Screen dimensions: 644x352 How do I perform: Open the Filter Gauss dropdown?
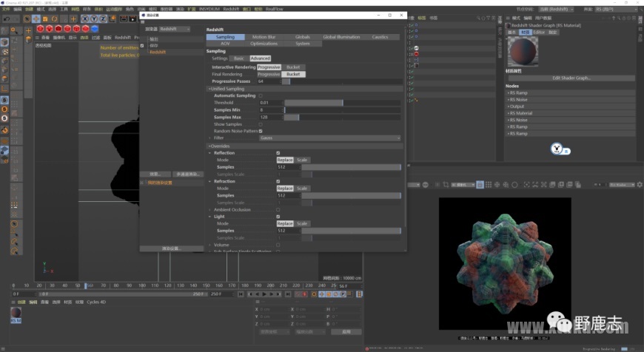point(330,138)
